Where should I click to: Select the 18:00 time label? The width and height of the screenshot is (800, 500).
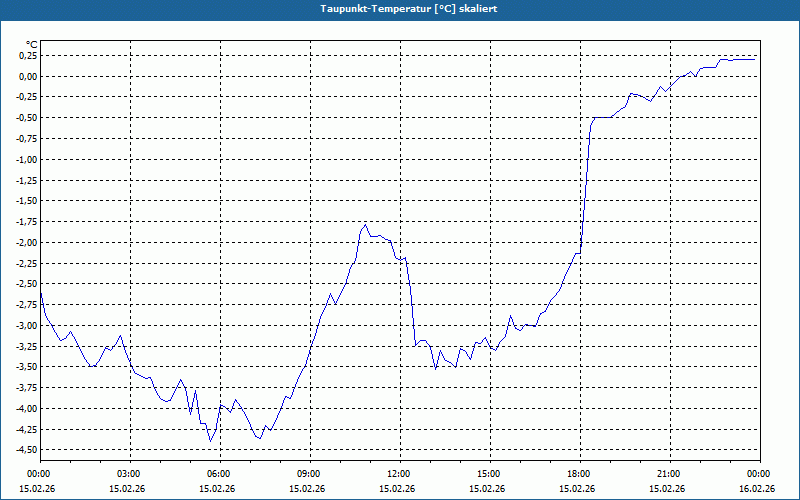click(580, 474)
